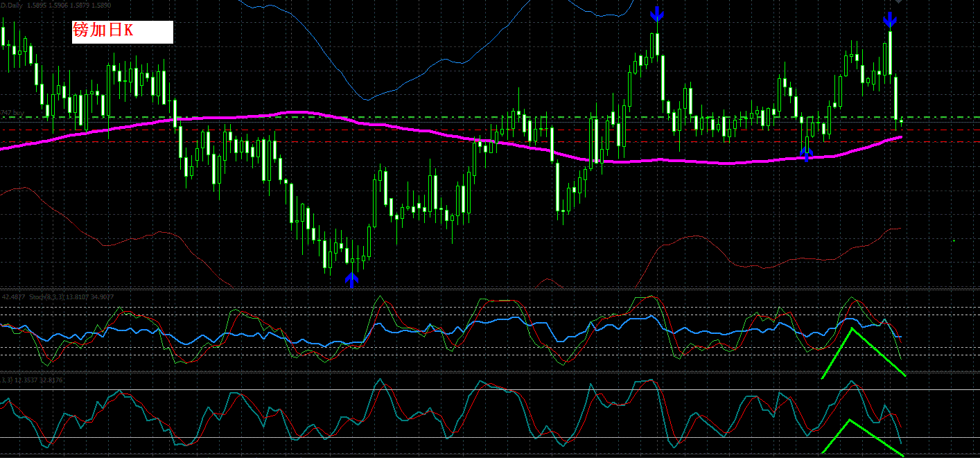Click the '747 buy' order label
The image size is (980, 460).
pyautogui.click(x=12, y=112)
